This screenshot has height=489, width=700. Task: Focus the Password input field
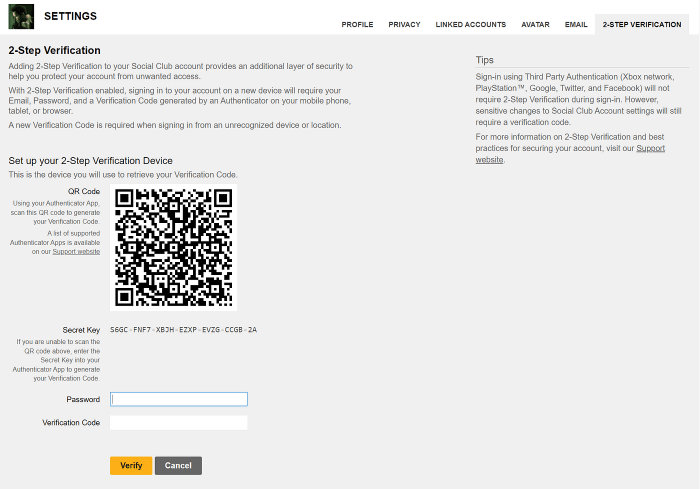(x=179, y=399)
